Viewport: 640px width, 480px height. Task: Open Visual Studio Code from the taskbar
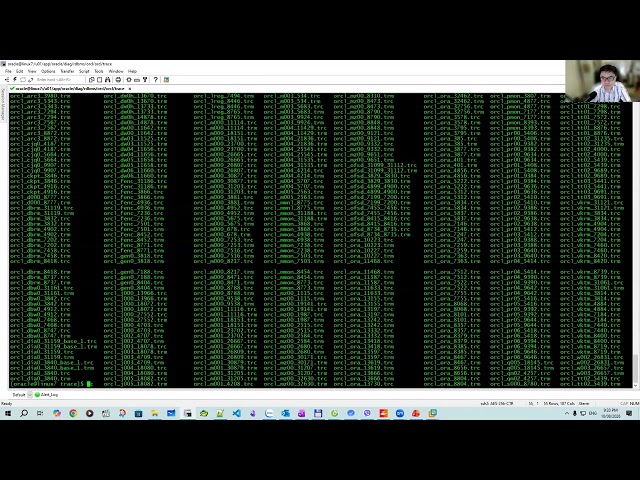(x=236, y=413)
